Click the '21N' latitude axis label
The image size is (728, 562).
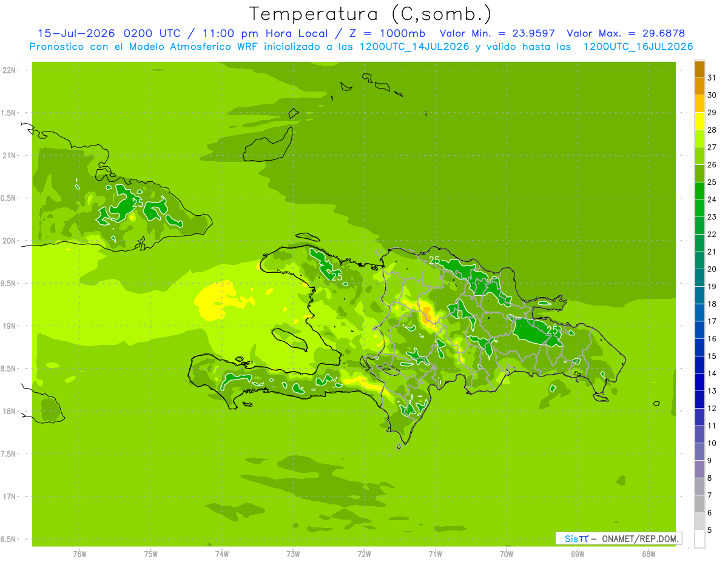click(10, 155)
